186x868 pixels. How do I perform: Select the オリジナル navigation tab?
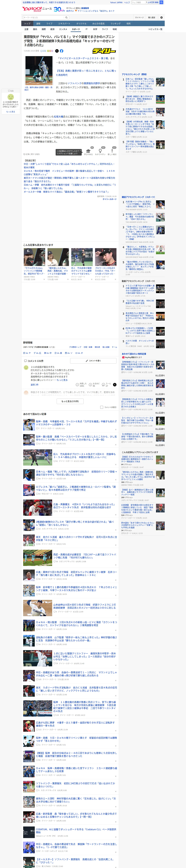pyautogui.click(x=81, y=24)
